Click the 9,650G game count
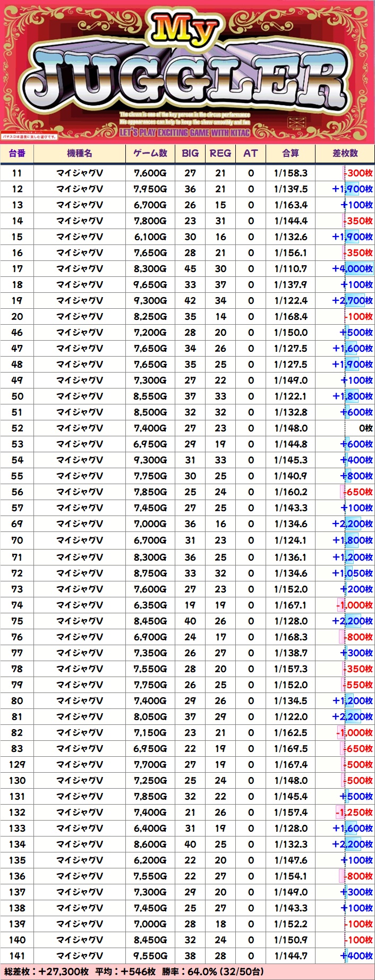This screenshot has height=980, width=375. click(x=150, y=284)
